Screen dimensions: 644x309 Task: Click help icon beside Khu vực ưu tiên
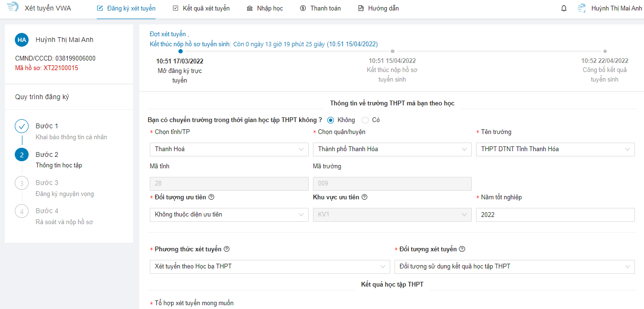pos(364,197)
